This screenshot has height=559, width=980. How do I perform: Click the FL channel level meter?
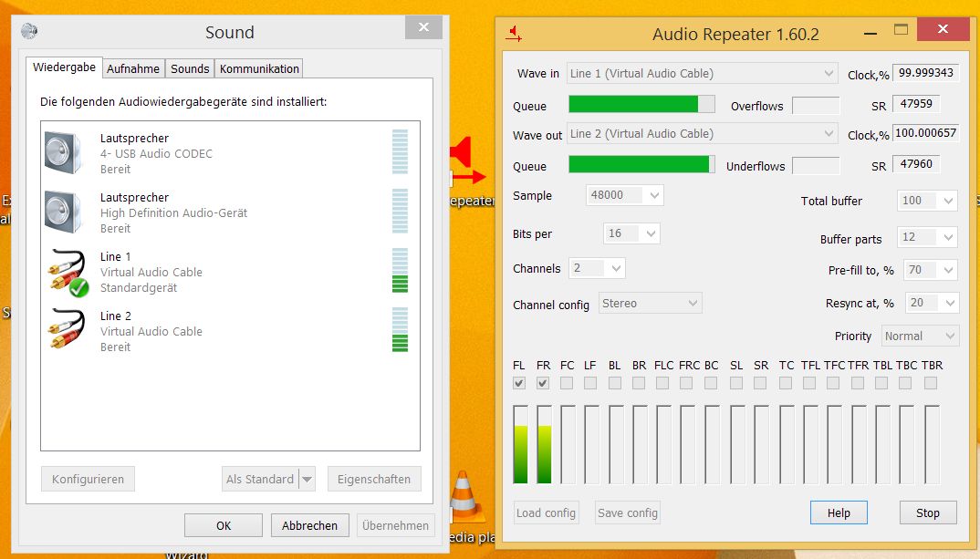(520, 445)
